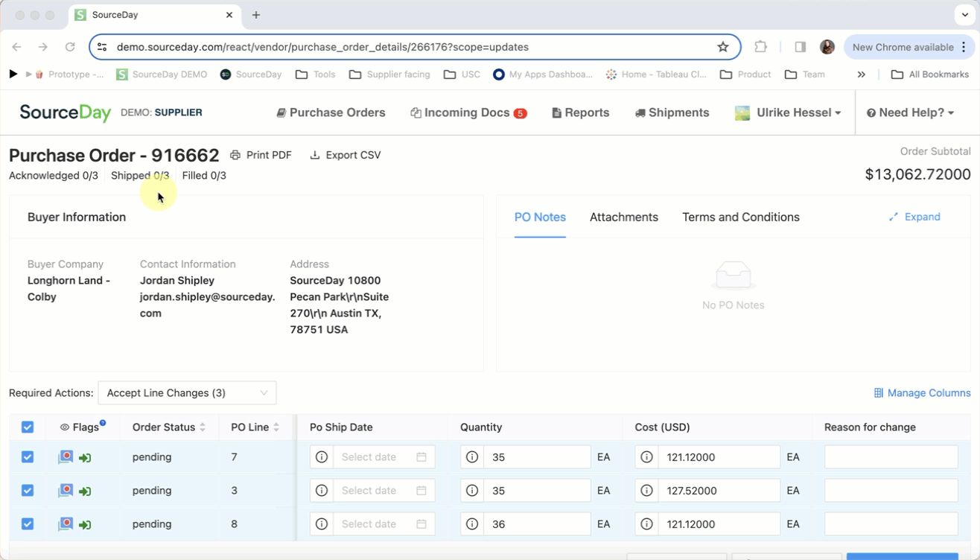Screen dimensions: 980x560
Task: Reload the page in Chrome
Action: [70, 47]
